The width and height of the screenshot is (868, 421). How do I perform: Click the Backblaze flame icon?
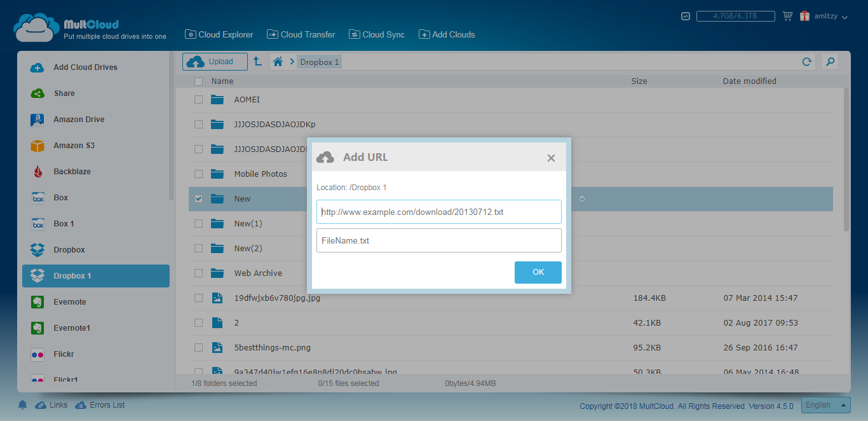(x=37, y=172)
